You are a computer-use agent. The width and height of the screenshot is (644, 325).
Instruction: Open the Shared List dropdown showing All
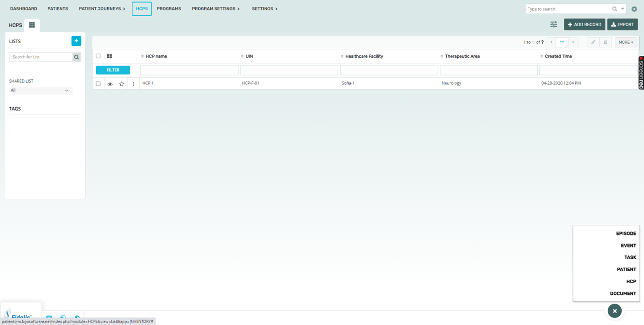[41, 91]
